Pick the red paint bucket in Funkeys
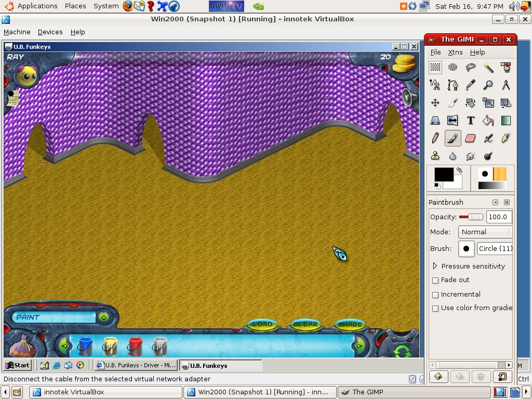The image size is (532, 399). (x=135, y=346)
